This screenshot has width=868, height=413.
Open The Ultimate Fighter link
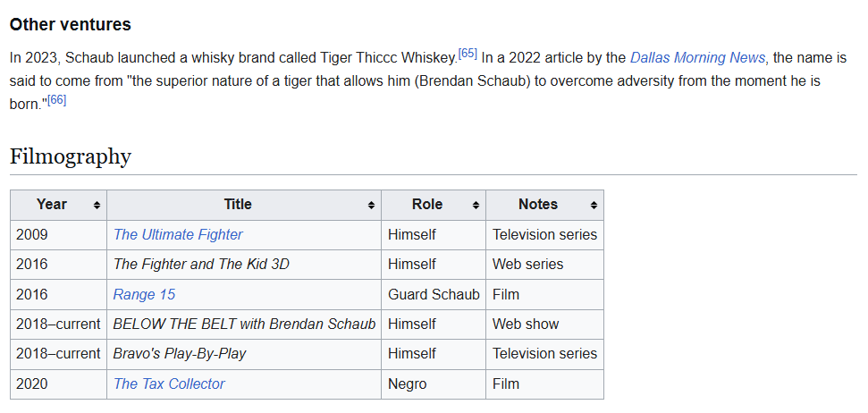(x=178, y=235)
